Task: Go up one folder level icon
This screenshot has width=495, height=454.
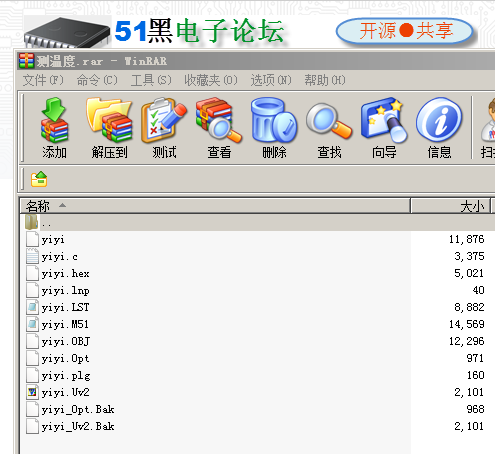Action: pos(39,179)
